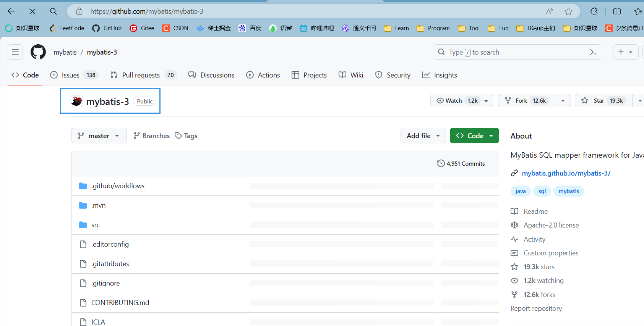
Task: Open the command palette icon
Action: 594,52
